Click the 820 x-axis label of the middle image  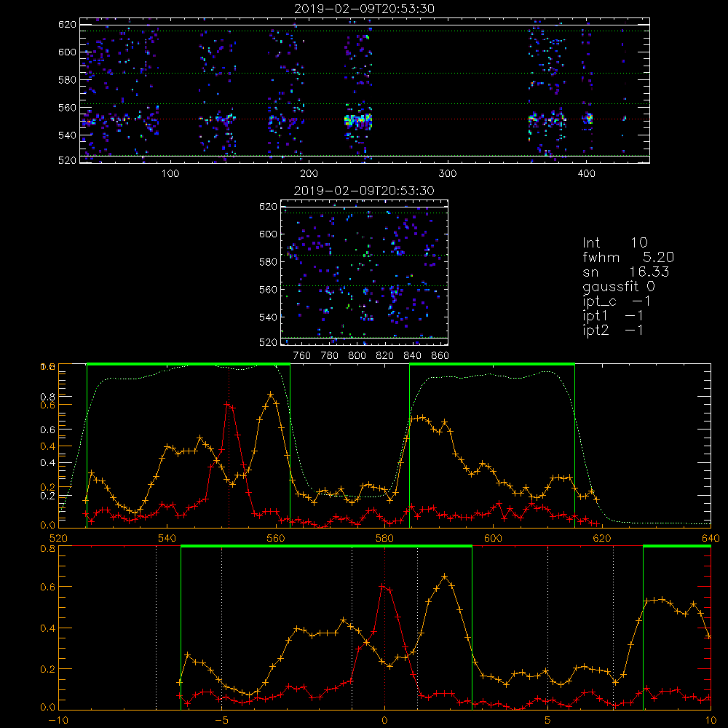[x=384, y=356]
